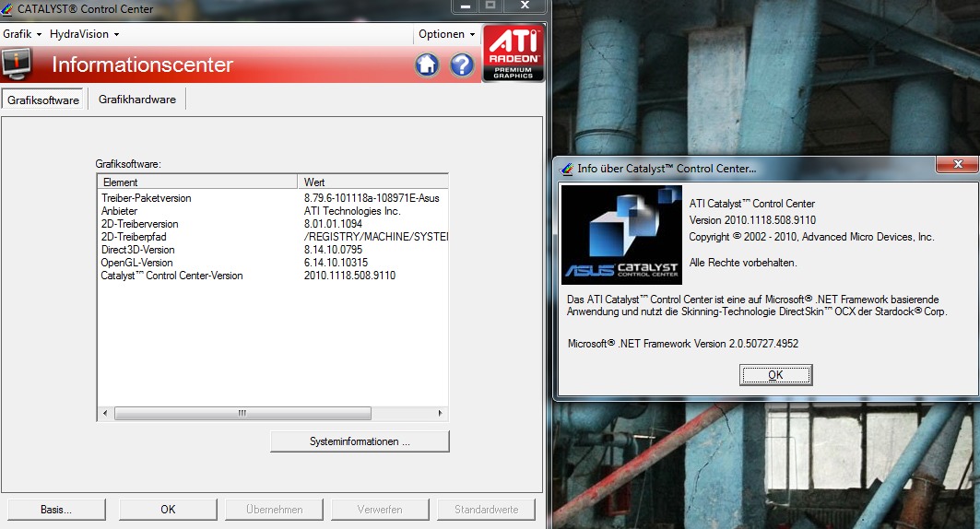
Task: Click the Alle Rechte vorbehalten text
Action: pos(743,263)
